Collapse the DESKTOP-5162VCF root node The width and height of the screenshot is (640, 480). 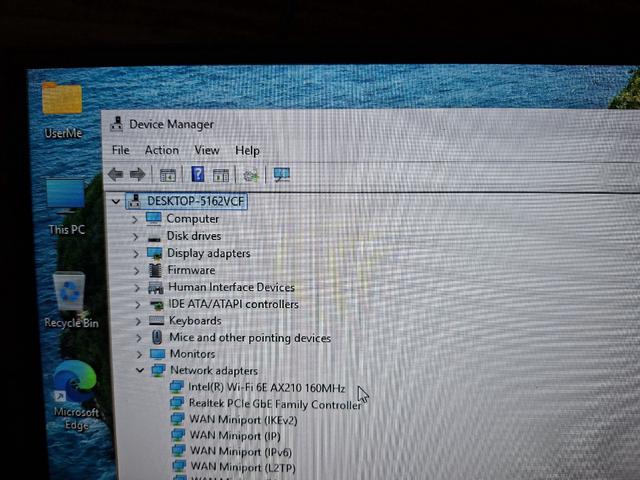pyautogui.click(x=116, y=201)
